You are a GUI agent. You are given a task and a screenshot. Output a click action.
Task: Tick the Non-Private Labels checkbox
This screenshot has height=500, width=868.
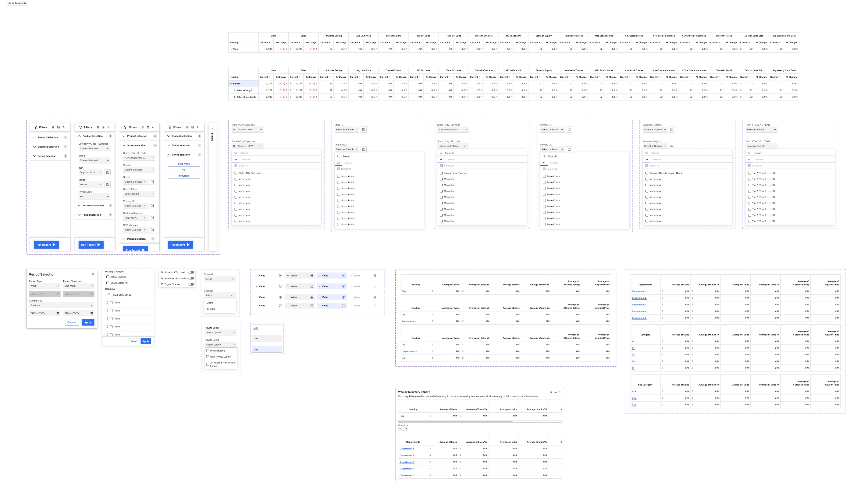tap(207, 356)
